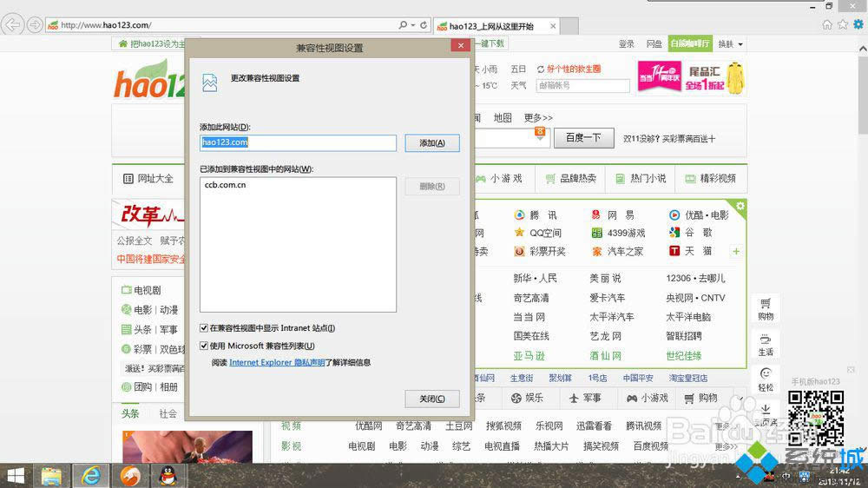The image size is (868, 488).
Task: Open the 热门小说 navigation tab
Action: click(x=641, y=178)
